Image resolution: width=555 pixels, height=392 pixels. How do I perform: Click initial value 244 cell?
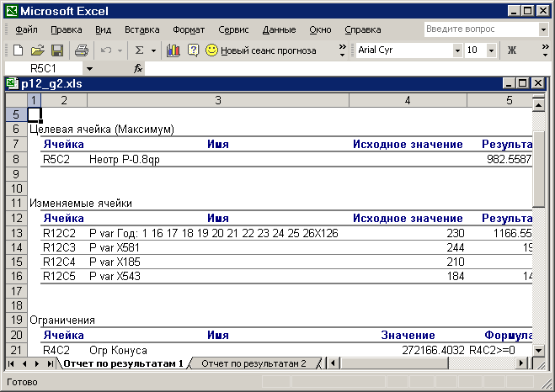[455, 248]
